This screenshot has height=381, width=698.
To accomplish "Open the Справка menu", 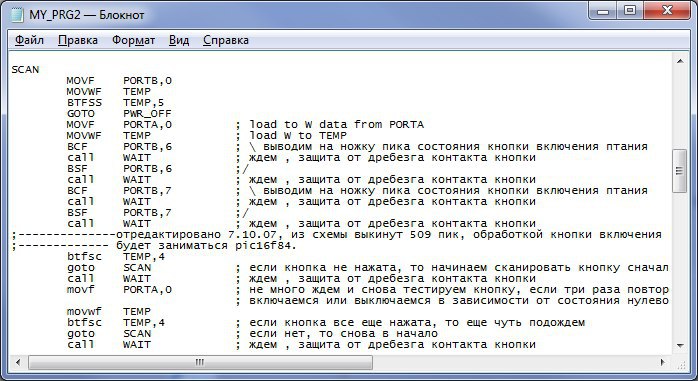I will point(226,40).
